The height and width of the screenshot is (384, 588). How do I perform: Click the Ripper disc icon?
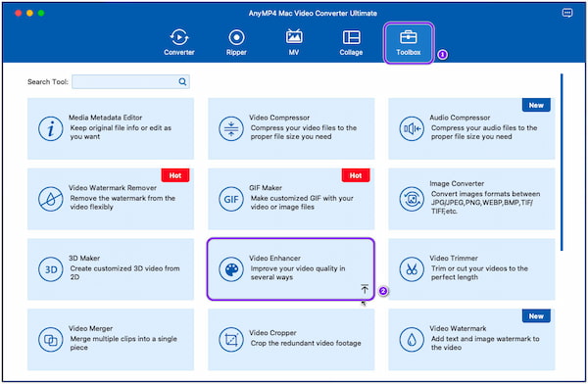pos(236,37)
